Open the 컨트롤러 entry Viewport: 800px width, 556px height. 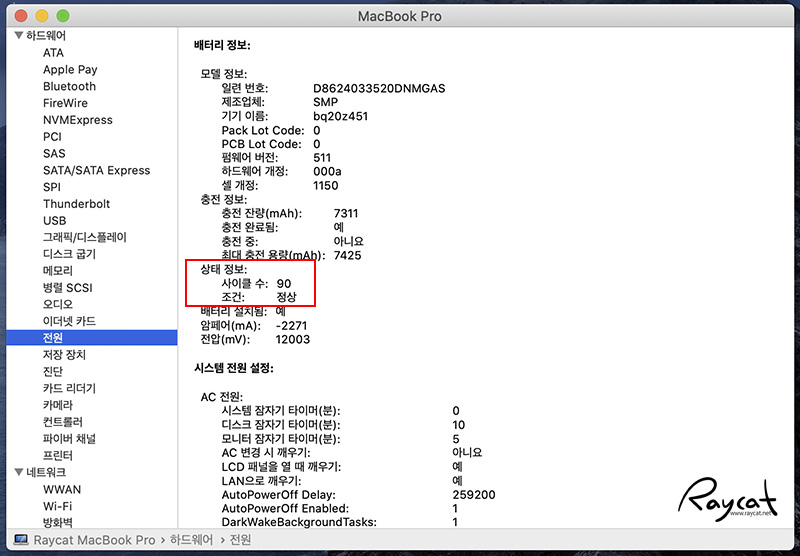pyautogui.click(x=63, y=422)
